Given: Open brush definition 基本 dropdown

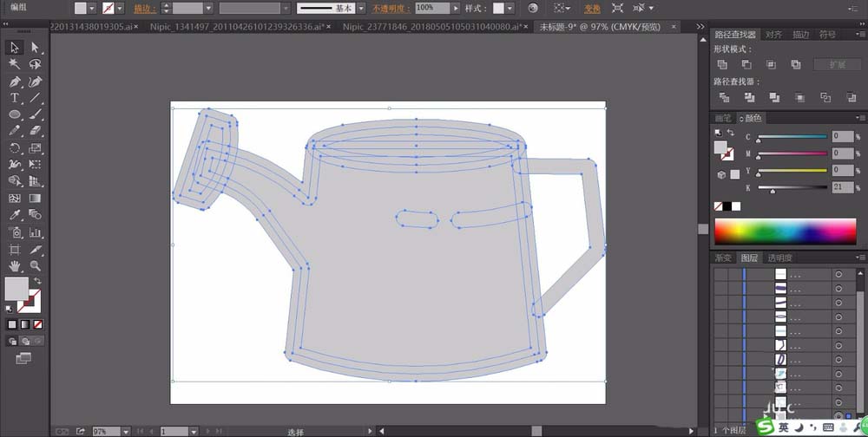Looking at the screenshot, I should (x=361, y=9).
